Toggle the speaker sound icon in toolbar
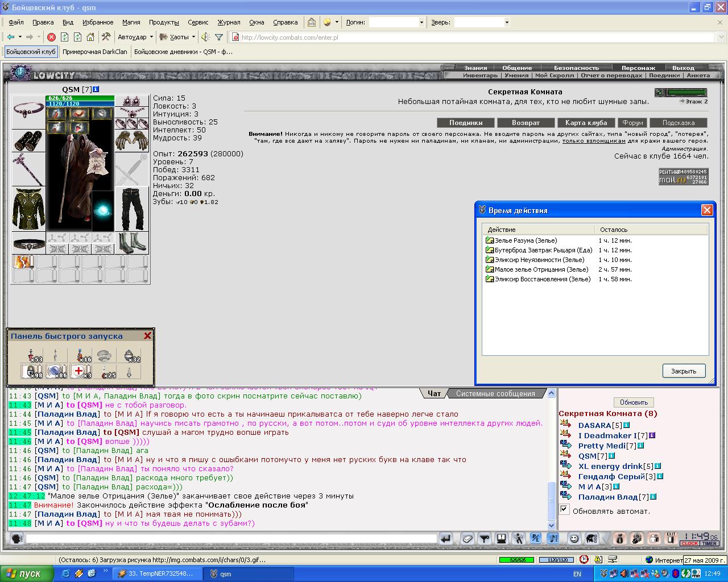 coord(205,37)
